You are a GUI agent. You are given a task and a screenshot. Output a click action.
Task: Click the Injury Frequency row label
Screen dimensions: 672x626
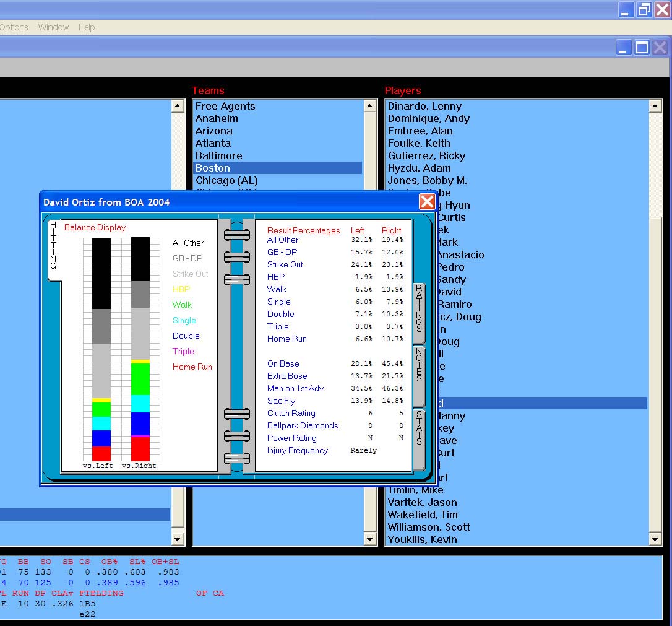pyautogui.click(x=298, y=451)
